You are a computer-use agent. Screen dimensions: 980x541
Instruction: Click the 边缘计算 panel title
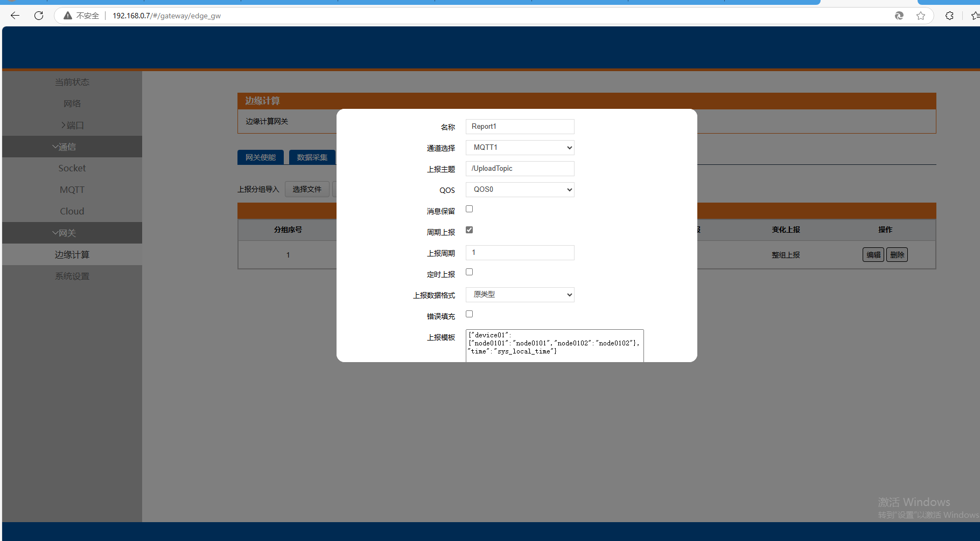coord(263,101)
